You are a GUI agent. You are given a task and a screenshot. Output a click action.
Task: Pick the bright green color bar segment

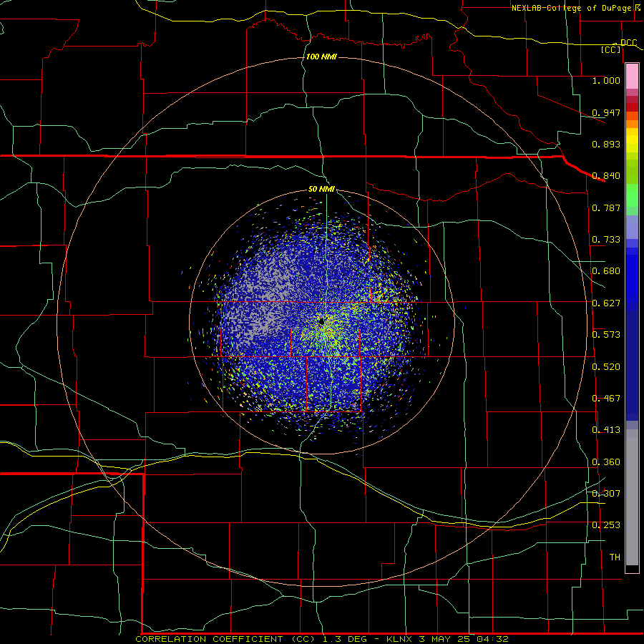(x=632, y=195)
